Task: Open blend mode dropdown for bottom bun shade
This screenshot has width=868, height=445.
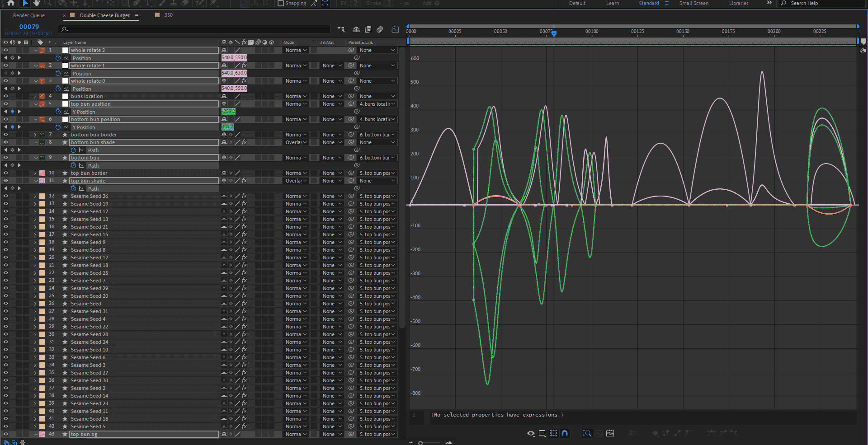Action: tap(296, 142)
